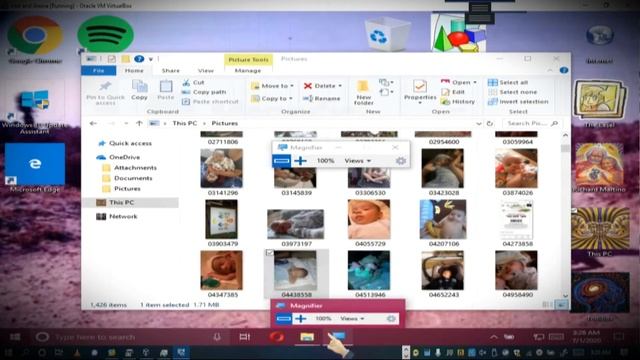The width and height of the screenshot is (640, 360).
Task: Open Documents folder under OneDrive
Action: tap(128, 178)
